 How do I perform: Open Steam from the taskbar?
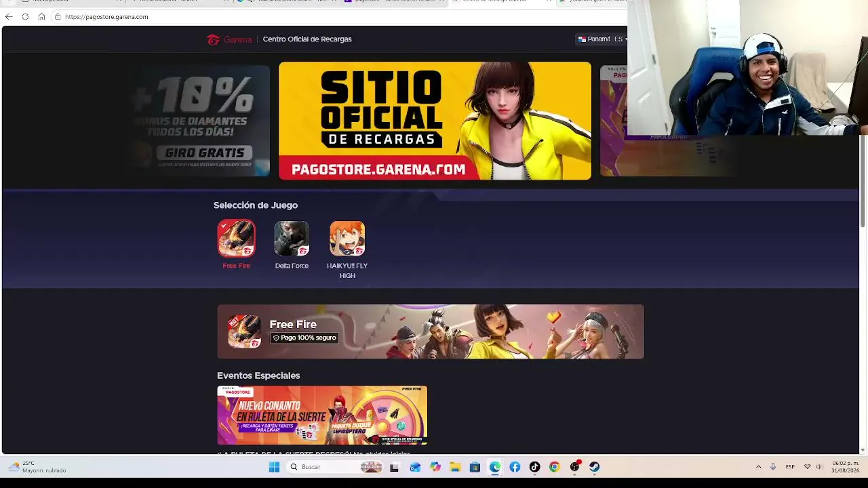tap(594, 467)
